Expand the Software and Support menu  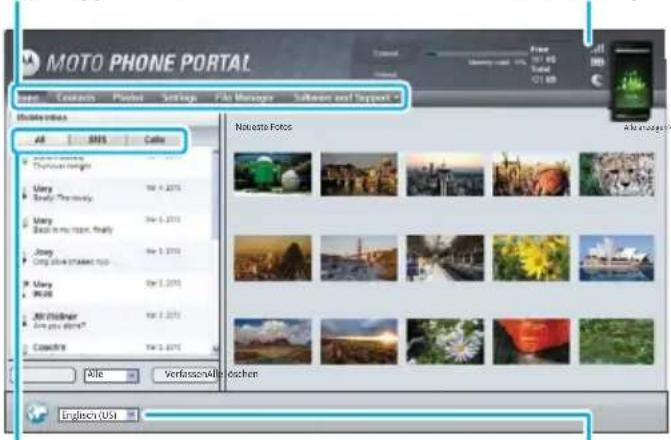click(x=346, y=98)
